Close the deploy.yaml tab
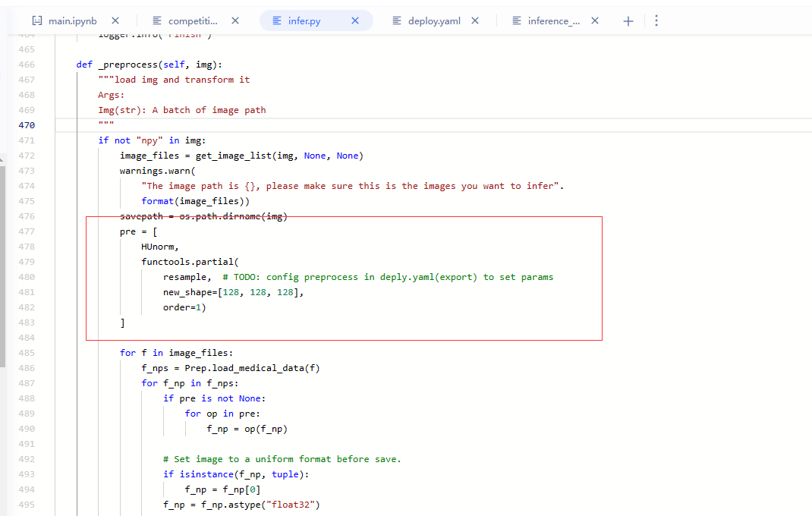The width and height of the screenshot is (812, 516). [x=475, y=20]
